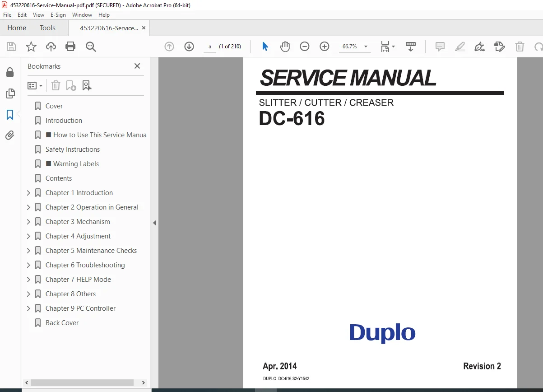Expand Chapter 3 Mechanism bookmark
This screenshot has width=543, height=392.
click(x=28, y=222)
